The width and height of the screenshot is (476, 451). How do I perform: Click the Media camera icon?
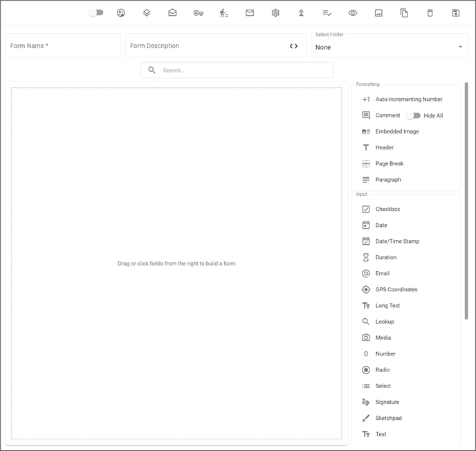tap(366, 338)
